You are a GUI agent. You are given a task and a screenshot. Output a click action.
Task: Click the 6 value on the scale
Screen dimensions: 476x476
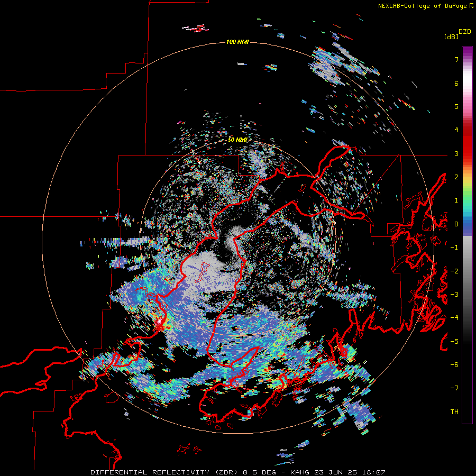tap(456, 83)
